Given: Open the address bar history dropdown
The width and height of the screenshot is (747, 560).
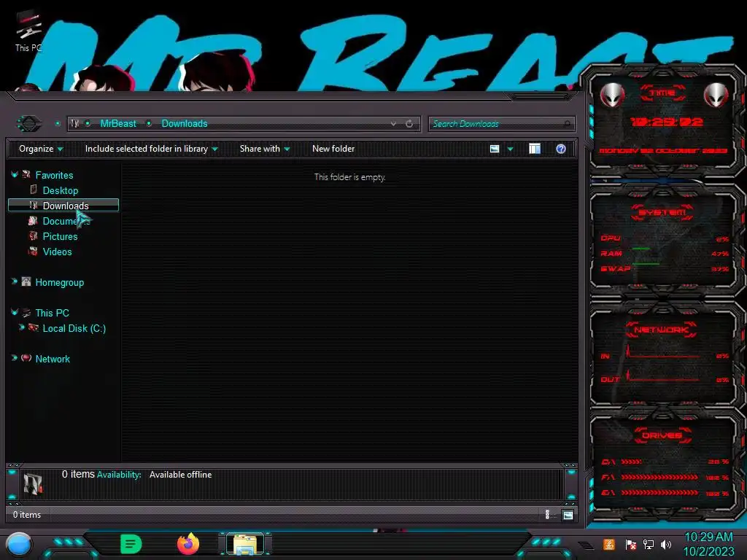Looking at the screenshot, I should coord(393,124).
